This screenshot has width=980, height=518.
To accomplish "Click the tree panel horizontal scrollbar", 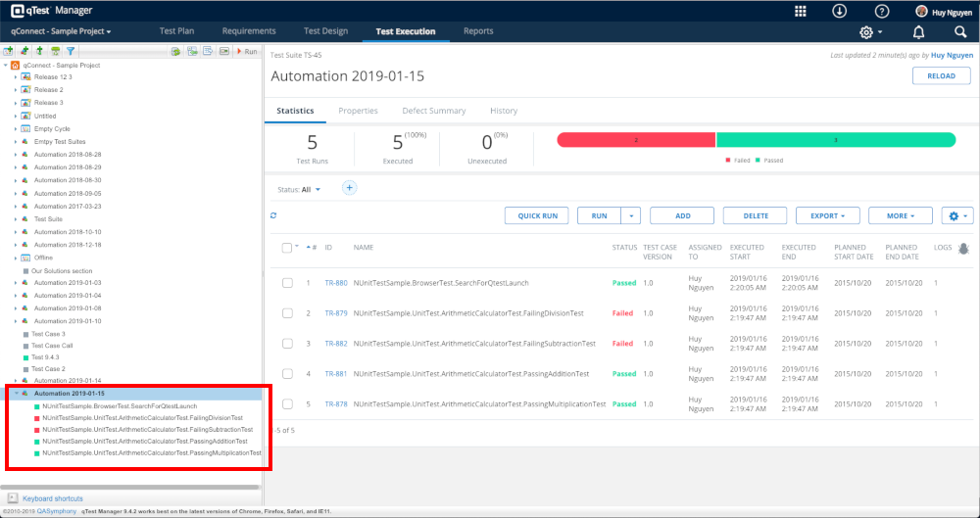I will pos(130,487).
